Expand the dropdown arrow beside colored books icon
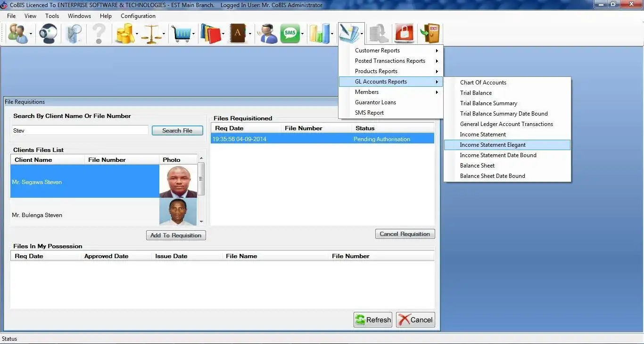Screen dimensions: 644x344 tap(223, 34)
